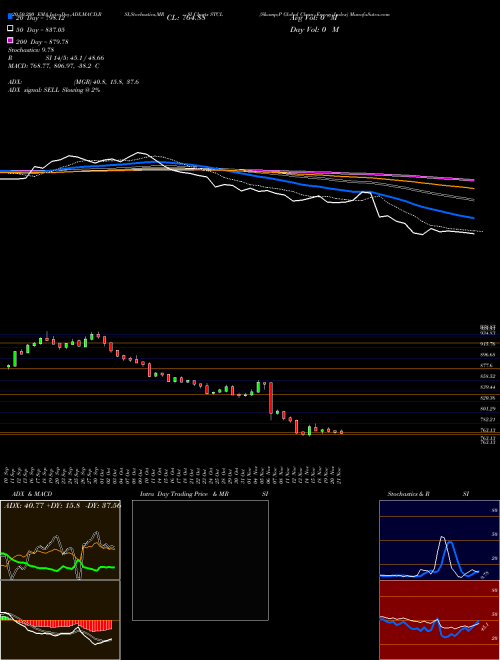Click the ADX: 40.77 +DY -DY readout
This screenshot has width=500, height=660.
click(62, 505)
